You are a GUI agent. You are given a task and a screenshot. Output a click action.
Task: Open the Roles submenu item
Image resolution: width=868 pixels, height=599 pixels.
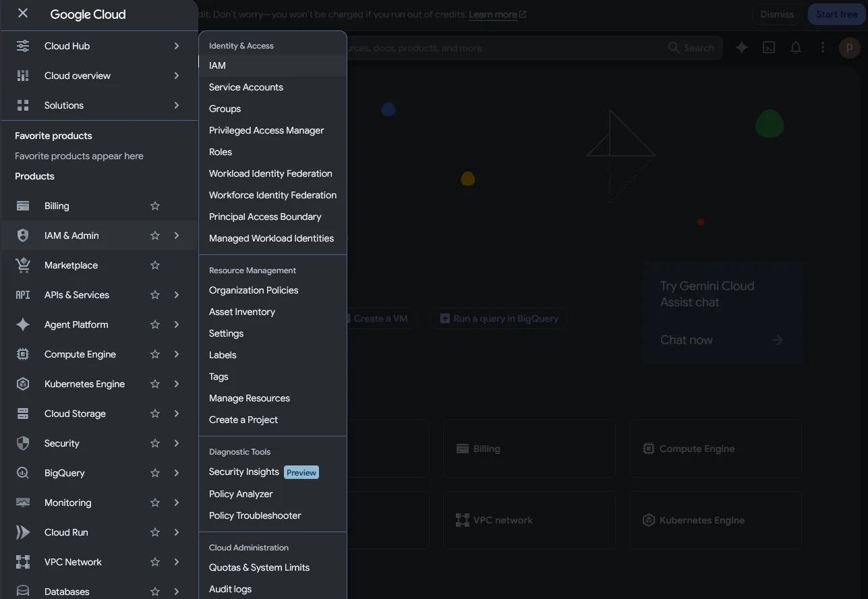coord(272,152)
